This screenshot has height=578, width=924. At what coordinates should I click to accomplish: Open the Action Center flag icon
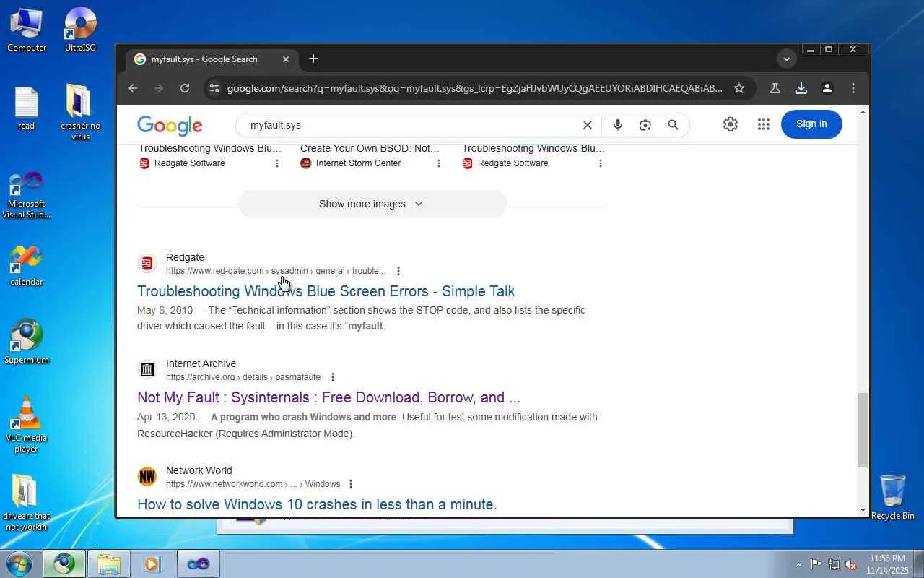tap(816, 564)
